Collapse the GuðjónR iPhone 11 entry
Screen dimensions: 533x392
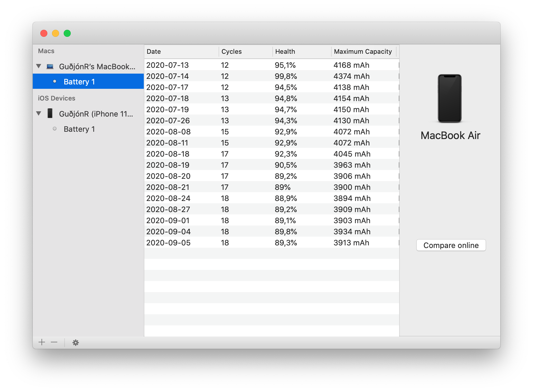click(x=39, y=113)
